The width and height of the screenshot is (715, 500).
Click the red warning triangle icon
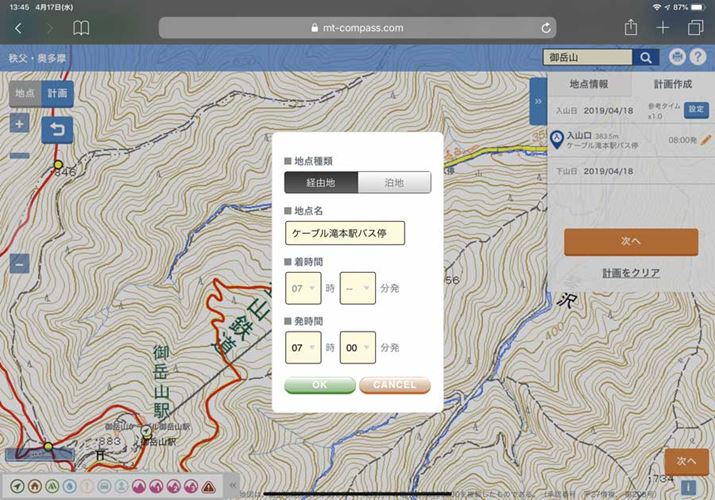[x=209, y=487]
